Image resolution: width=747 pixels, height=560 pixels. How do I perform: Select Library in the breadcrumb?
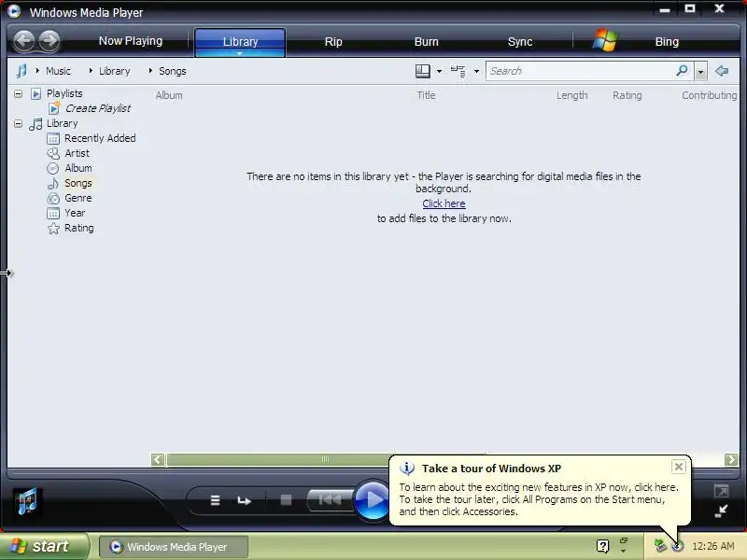pos(114,71)
